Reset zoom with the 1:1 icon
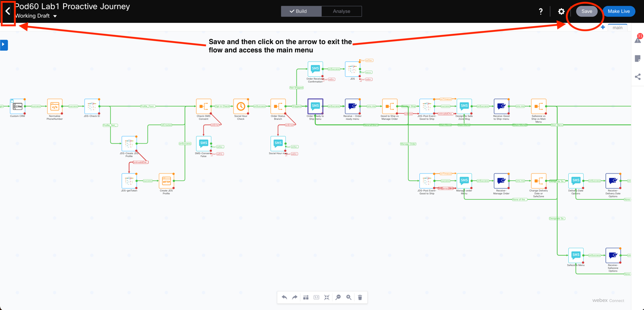 (x=317, y=297)
